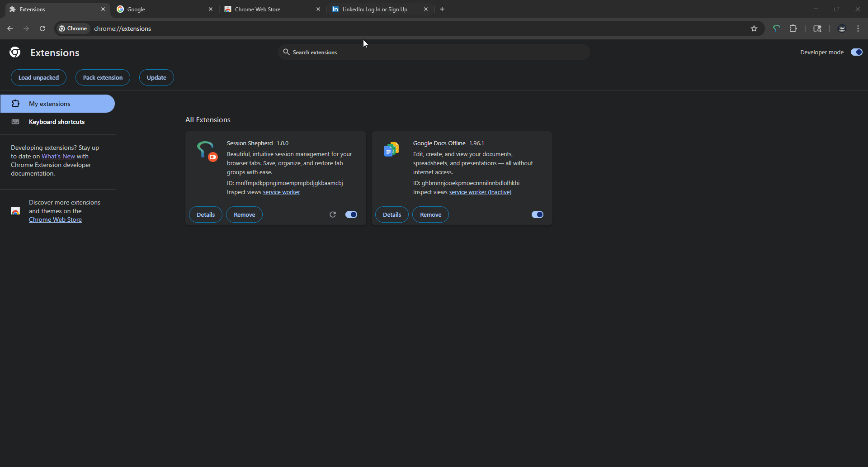Remove the Google Docs Offline extension
Screen dimensions: 868x467
430,214
